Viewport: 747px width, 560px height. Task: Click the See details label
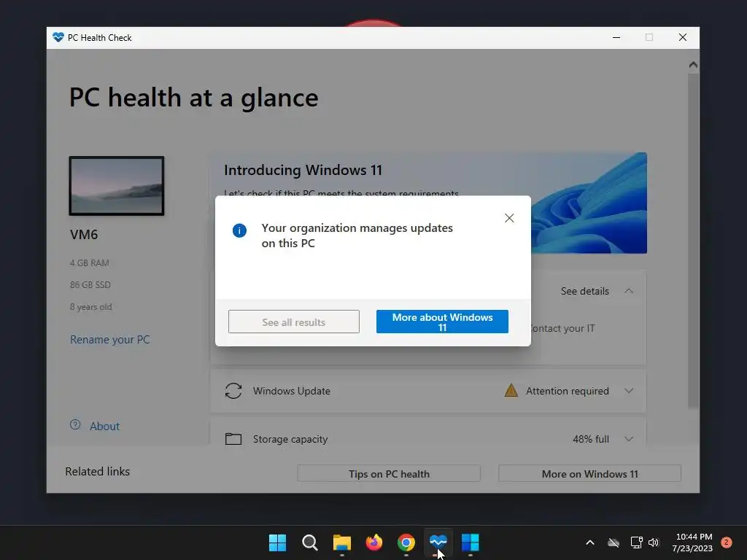pos(584,291)
